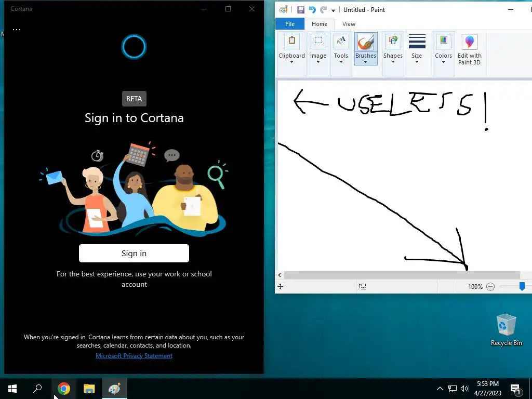Click the zoom slider handle in Paint
Image resolution: width=532 pixels, height=399 pixels.
coord(522,287)
